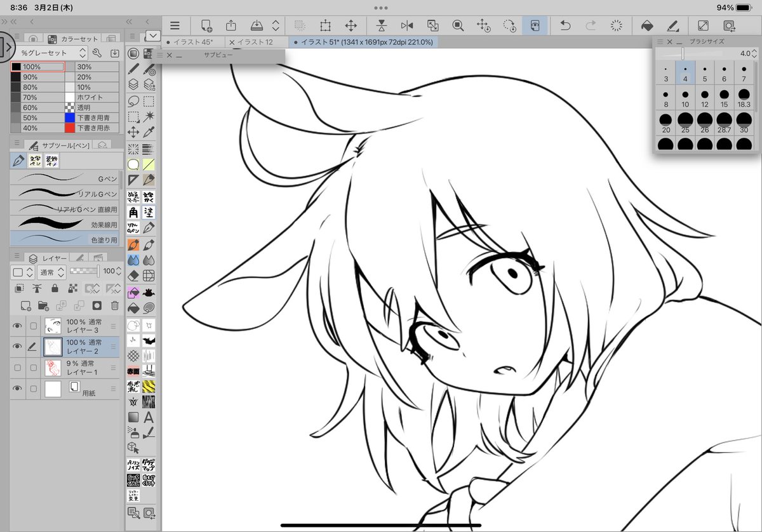Open the text tool with the A icon
The height and width of the screenshot is (532, 762).
(147, 417)
